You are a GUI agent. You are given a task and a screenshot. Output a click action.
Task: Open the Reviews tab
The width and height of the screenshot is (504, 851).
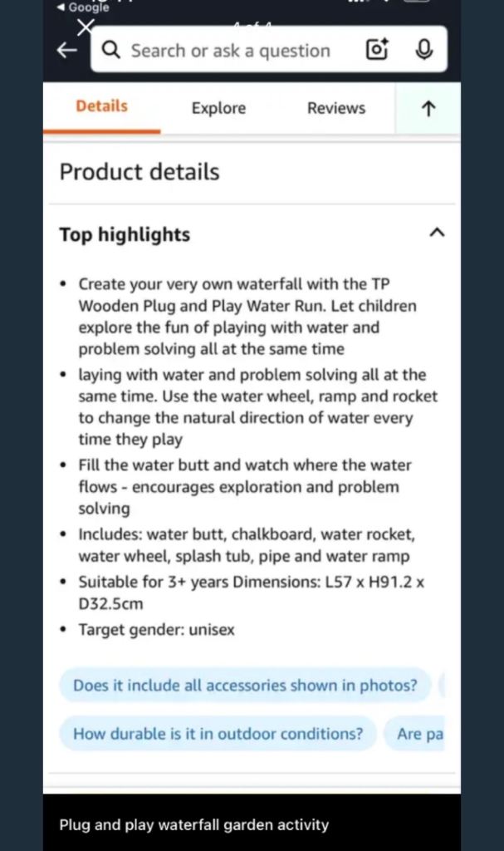(x=336, y=108)
